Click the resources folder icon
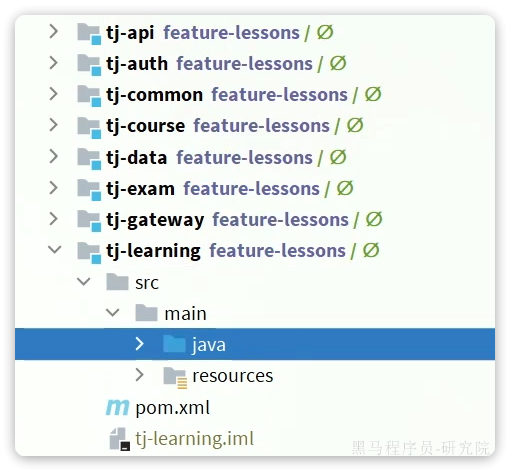Viewport: 510px width, 473px height. click(175, 378)
